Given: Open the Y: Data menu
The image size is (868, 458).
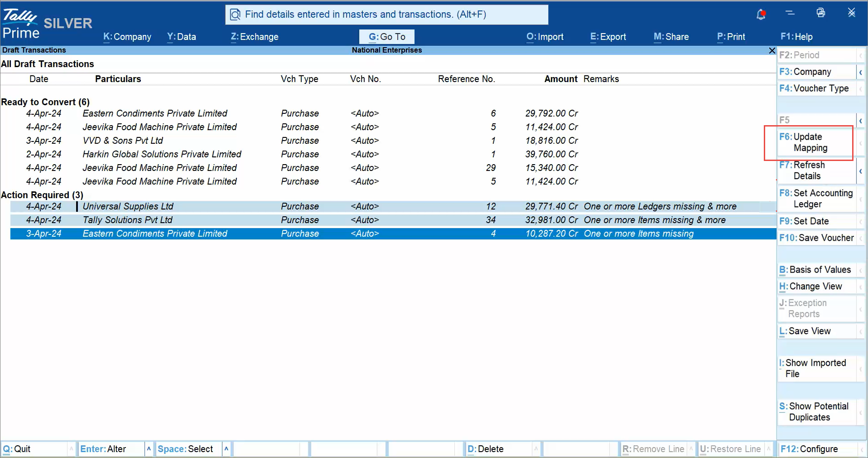Looking at the screenshot, I should coord(182,37).
